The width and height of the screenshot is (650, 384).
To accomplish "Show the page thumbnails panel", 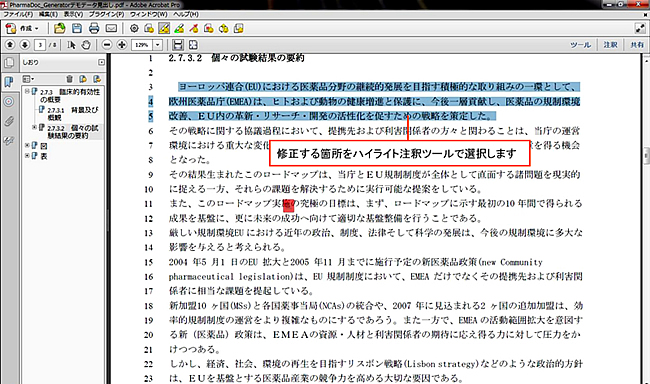I will [x=9, y=63].
